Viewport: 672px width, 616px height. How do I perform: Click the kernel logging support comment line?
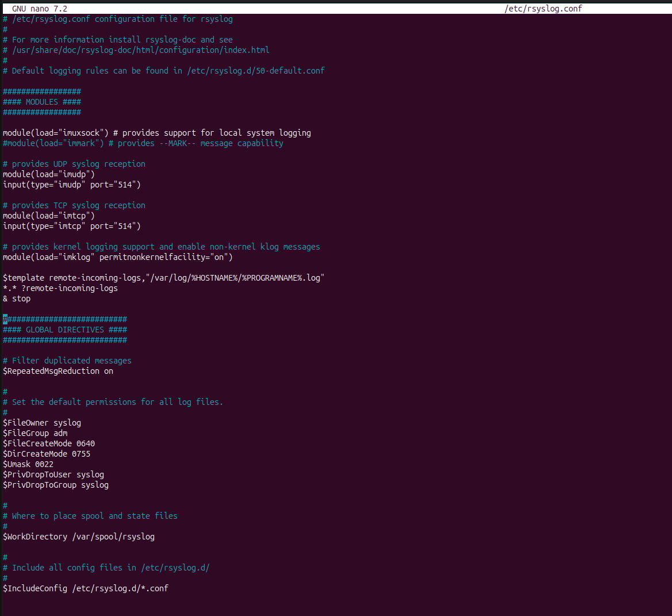[162, 247]
